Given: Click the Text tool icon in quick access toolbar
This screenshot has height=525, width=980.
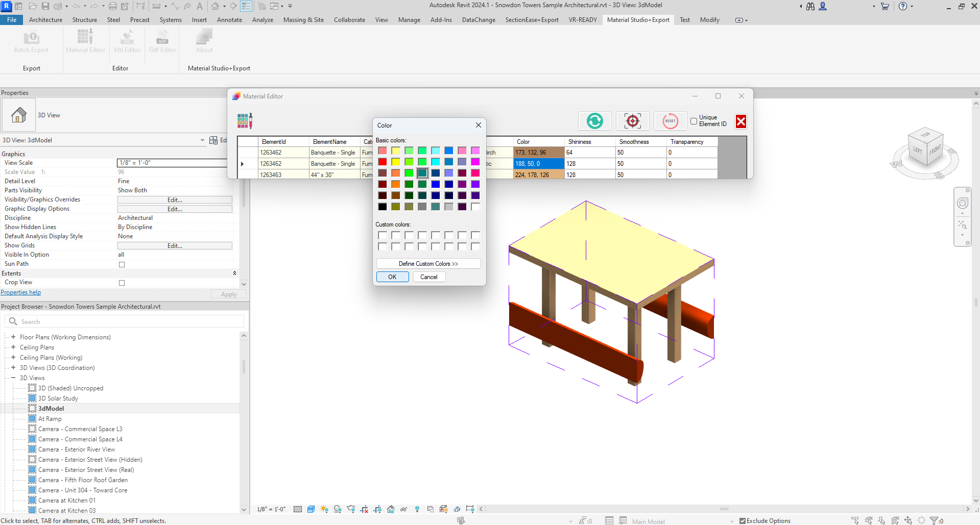Looking at the screenshot, I should [200, 6].
